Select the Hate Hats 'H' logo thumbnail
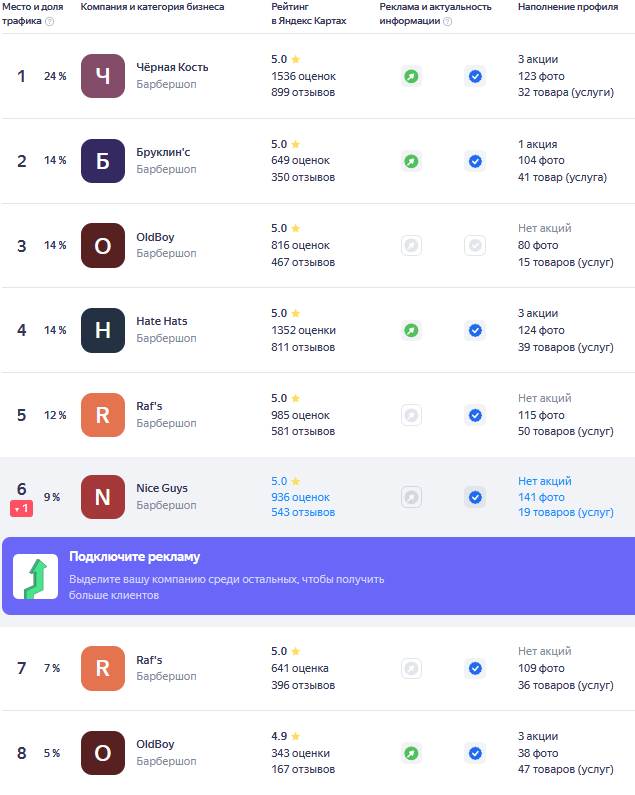This screenshot has height=795, width=635. pyautogui.click(x=103, y=331)
